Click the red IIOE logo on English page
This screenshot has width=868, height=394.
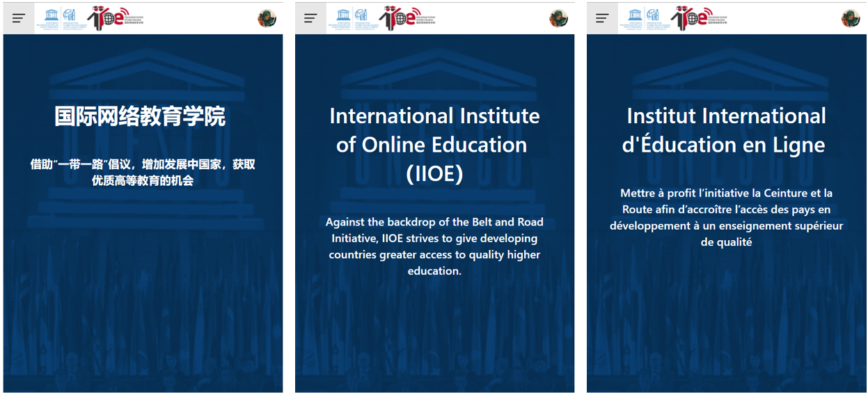400,17
